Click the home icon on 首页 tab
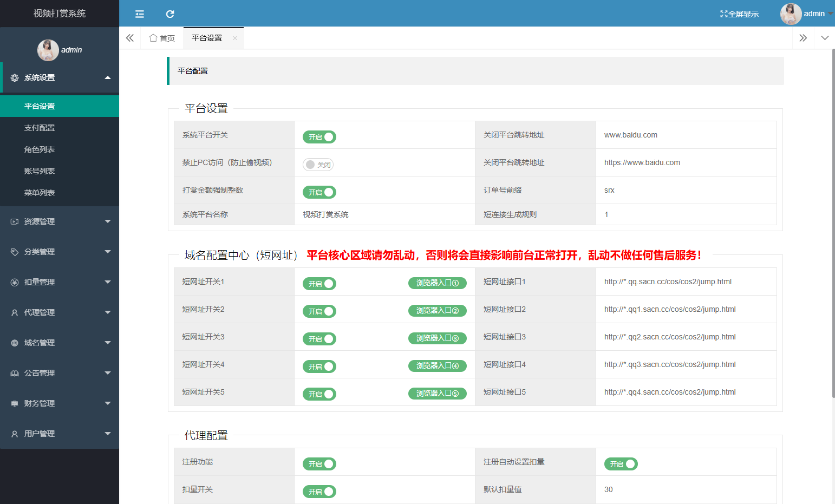 click(153, 38)
